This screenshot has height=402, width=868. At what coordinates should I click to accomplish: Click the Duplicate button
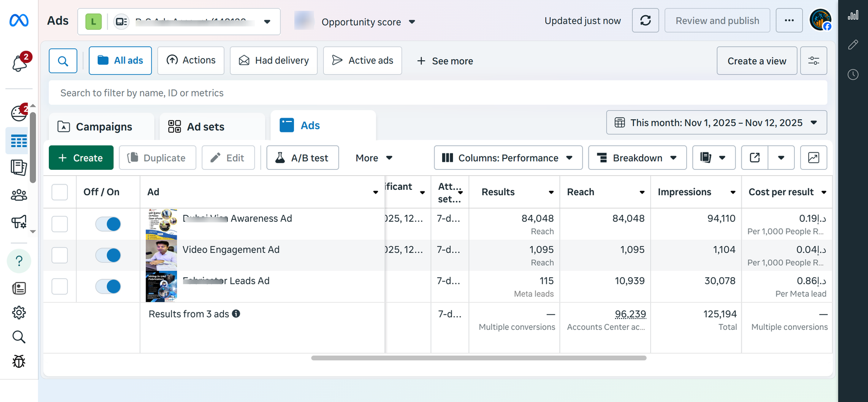click(157, 158)
